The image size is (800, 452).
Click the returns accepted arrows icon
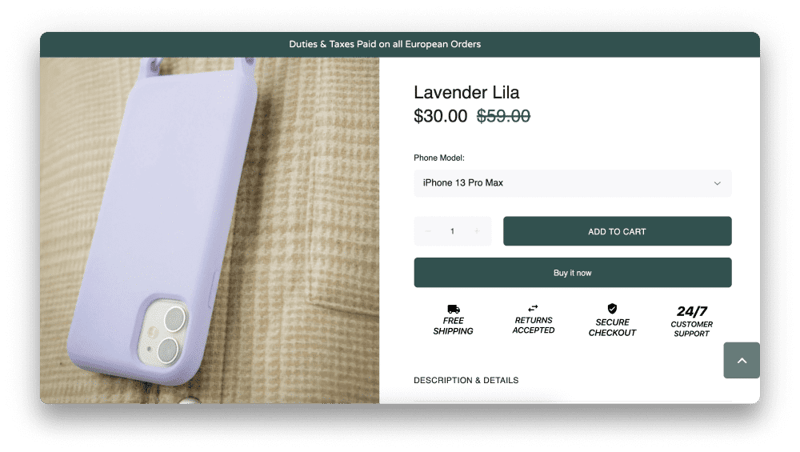(x=533, y=308)
